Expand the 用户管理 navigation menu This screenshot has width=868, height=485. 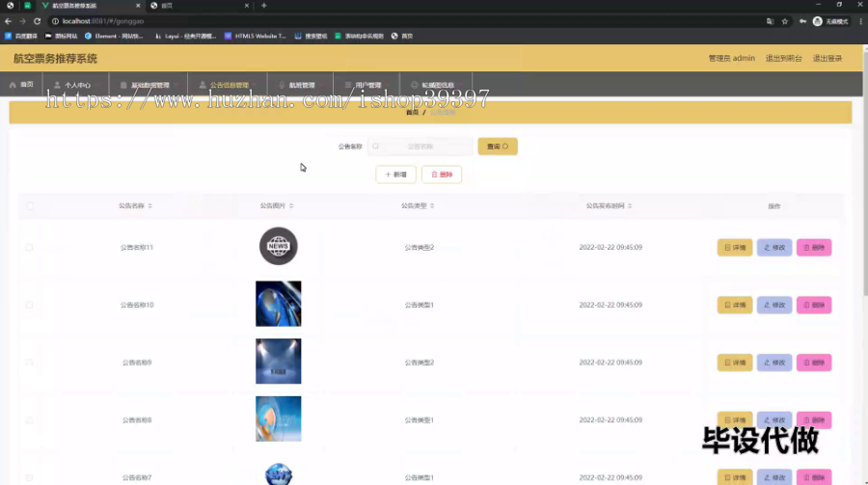click(366, 85)
